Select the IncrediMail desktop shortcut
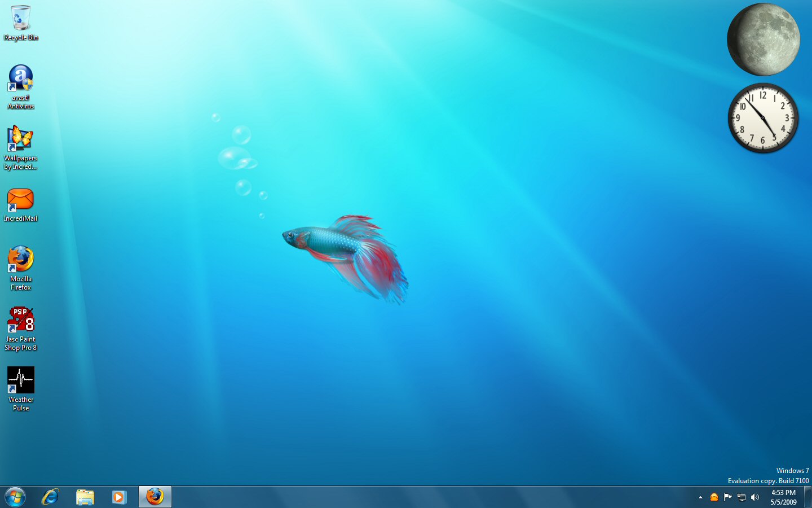Image resolution: width=812 pixels, height=508 pixels. (21, 205)
